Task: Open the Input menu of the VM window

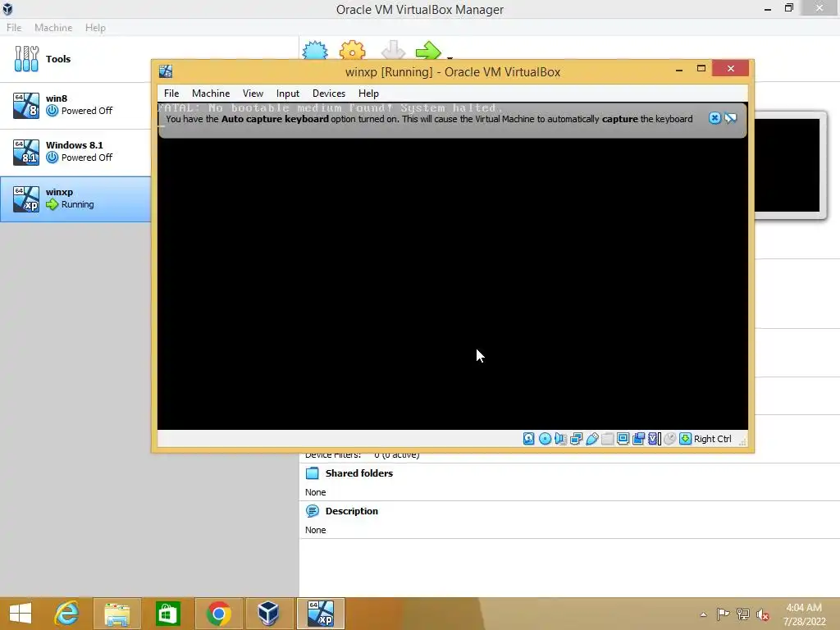Action: click(x=288, y=94)
